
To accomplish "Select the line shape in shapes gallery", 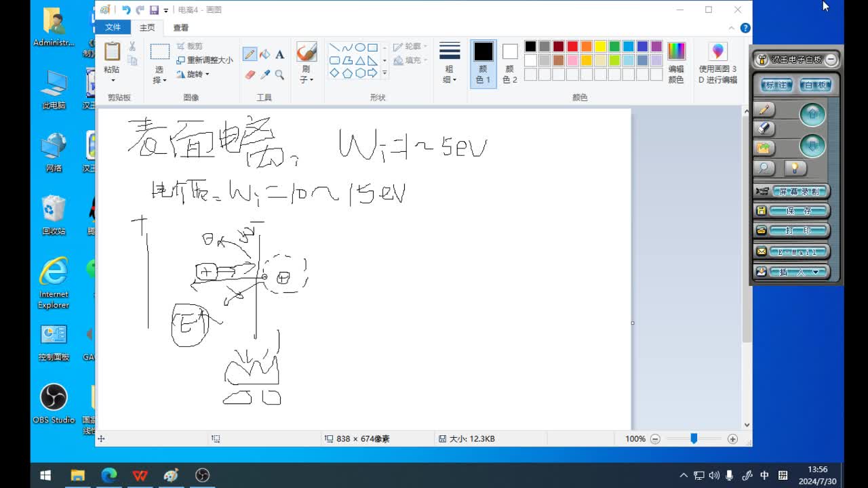I will click(x=334, y=47).
